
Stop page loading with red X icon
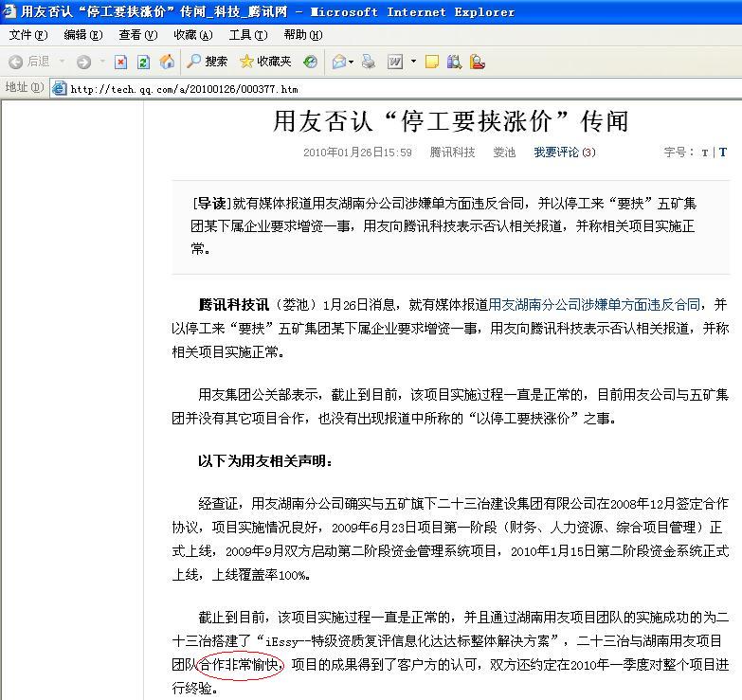pyautogui.click(x=120, y=62)
